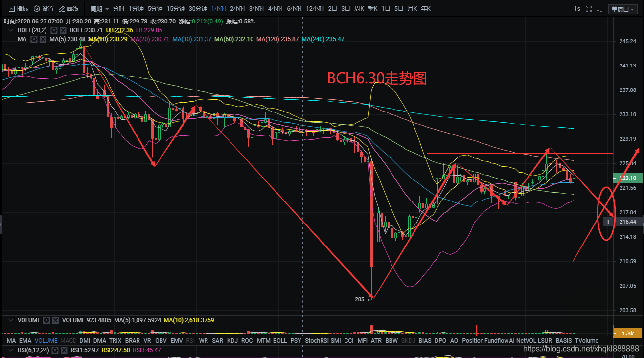
Task: Toggle the OBV indicator
Action: click(161, 341)
